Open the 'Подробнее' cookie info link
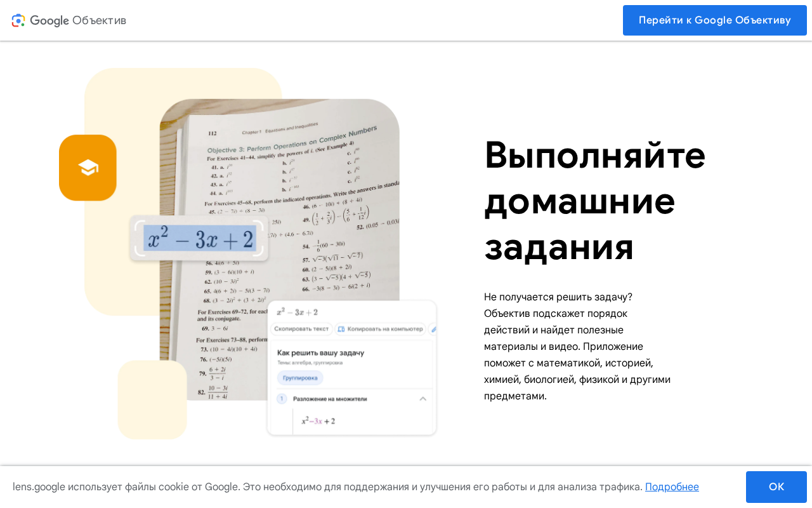Viewport: 812px width, 508px height. tap(672, 487)
